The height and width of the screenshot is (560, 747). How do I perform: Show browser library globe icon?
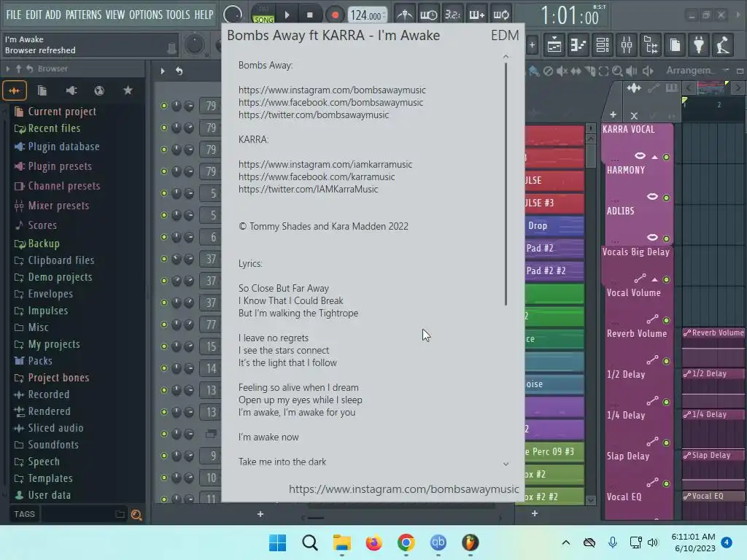tap(99, 90)
